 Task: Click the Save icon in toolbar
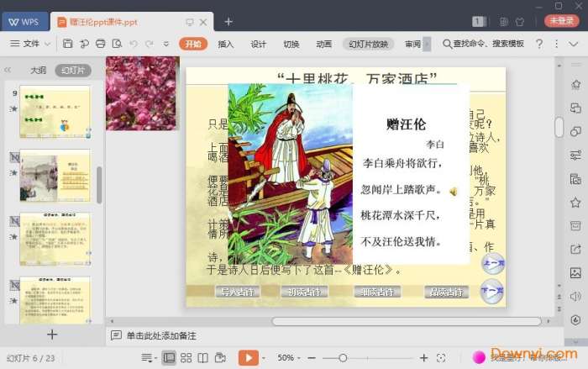pos(67,44)
